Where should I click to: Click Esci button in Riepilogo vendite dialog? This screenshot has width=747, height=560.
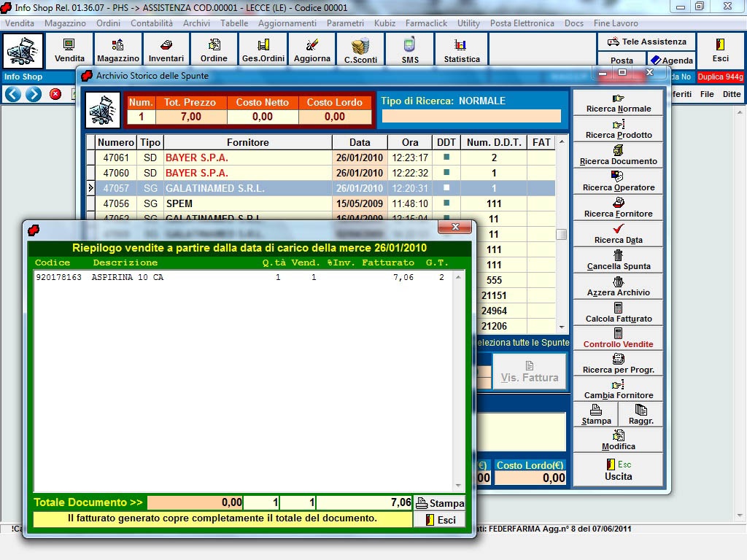pyautogui.click(x=439, y=520)
